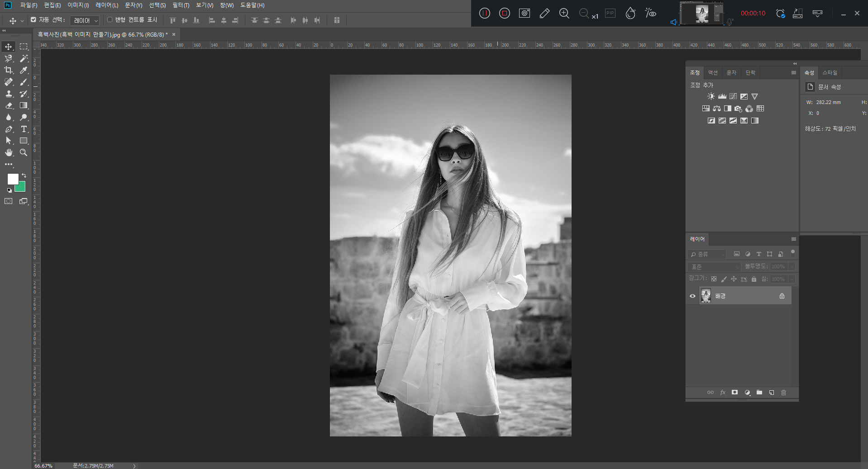Enable Show Transform Controls checkbox

110,20
